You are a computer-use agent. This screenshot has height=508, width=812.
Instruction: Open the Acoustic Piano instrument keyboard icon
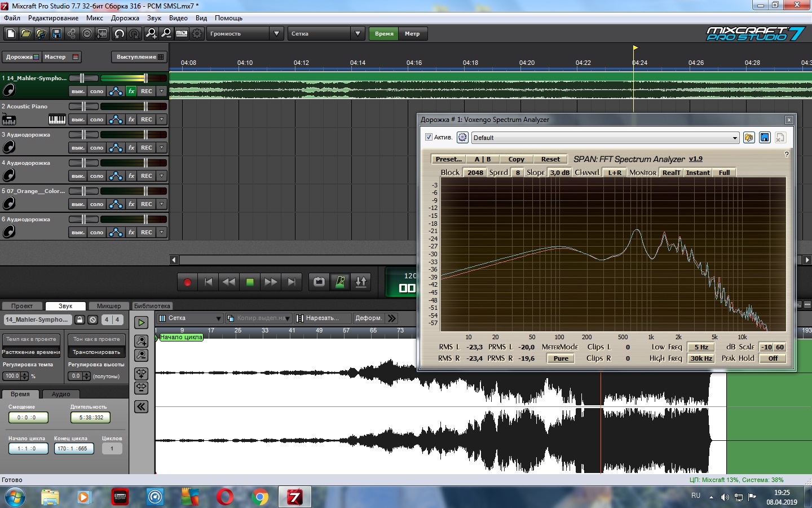(x=57, y=119)
